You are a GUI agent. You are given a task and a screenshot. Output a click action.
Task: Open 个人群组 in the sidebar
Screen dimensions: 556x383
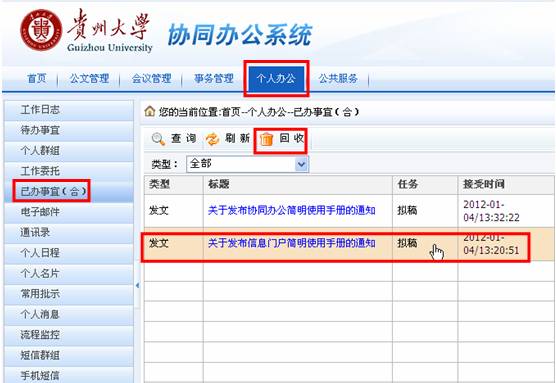click(69, 150)
